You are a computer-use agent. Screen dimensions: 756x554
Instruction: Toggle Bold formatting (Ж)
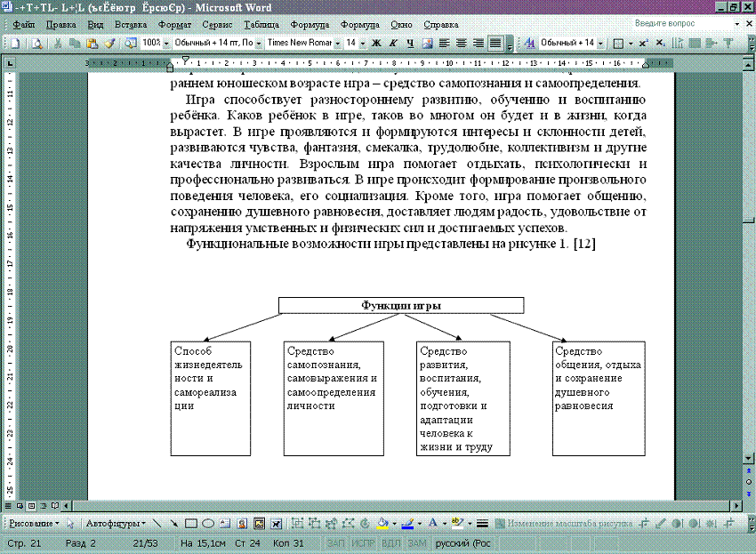point(376,43)
